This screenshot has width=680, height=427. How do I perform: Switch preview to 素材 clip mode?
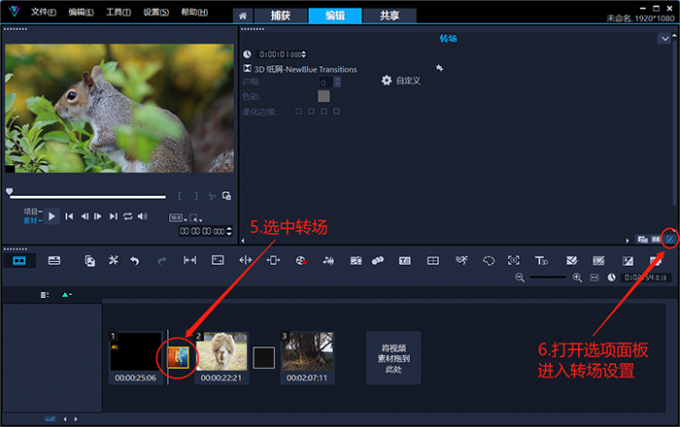click(x=33, y=221)
